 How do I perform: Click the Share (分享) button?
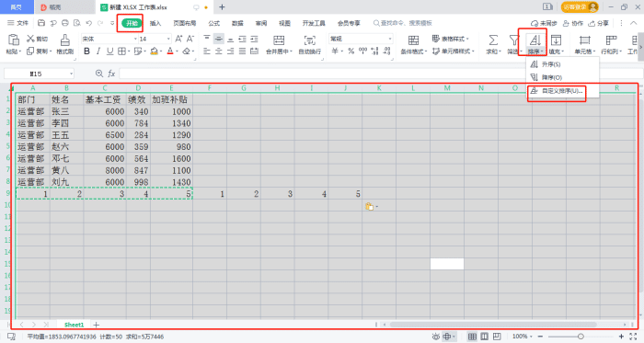pos(598,23)
